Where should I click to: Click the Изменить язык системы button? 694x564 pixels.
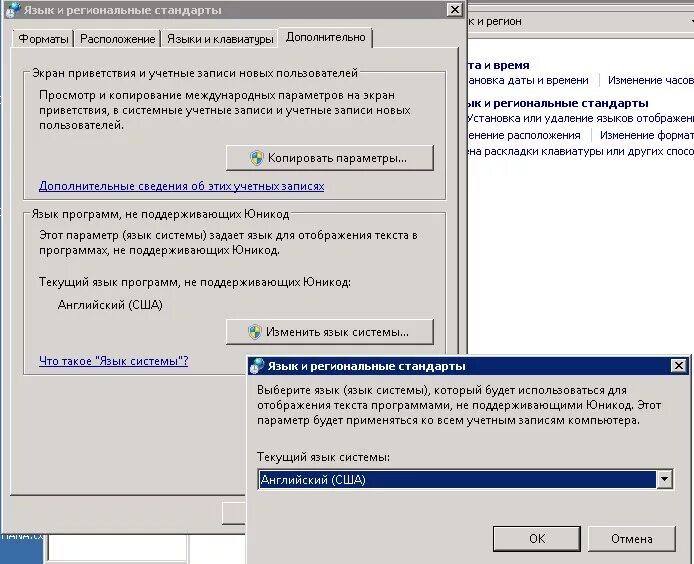(x=330, y=332)
